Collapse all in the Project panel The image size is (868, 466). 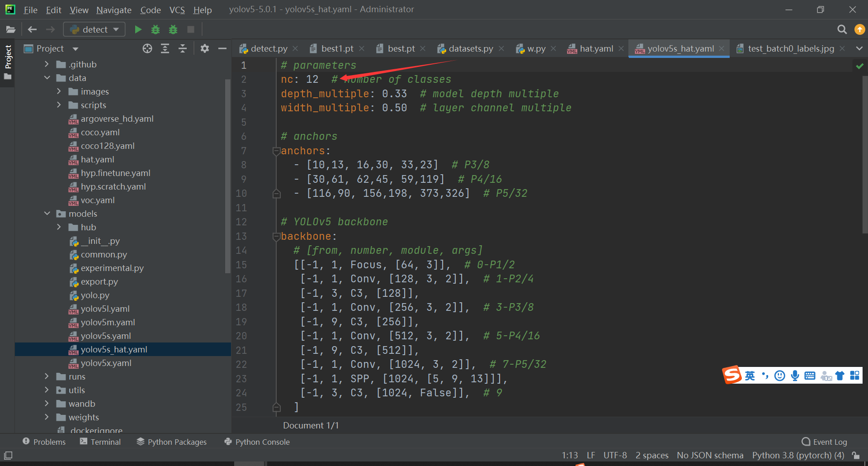coord(183,48)
